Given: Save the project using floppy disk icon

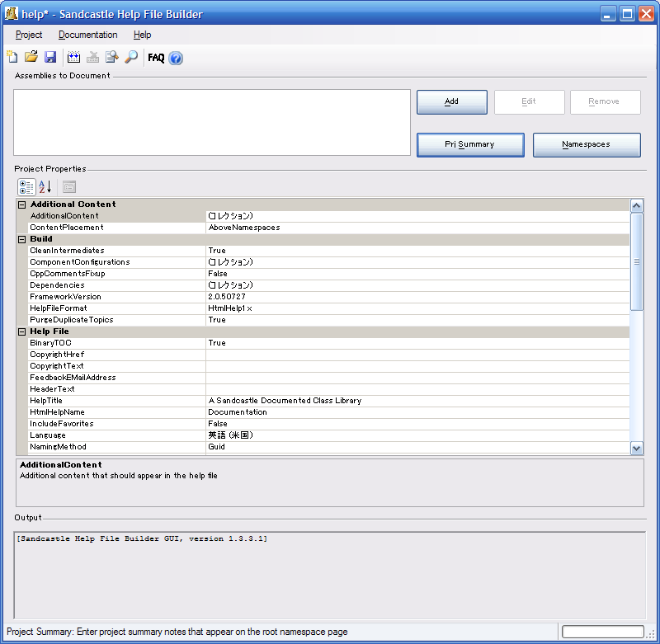Looking at the screenshot, I should pos(50,57).
